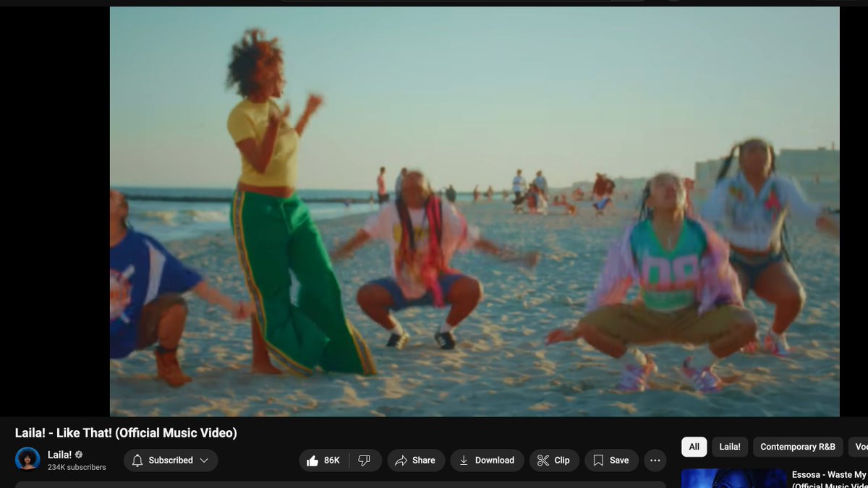Pause the video by clicking the player
This screenshot has height=488, width=868.
pyautogui.click(x=475, y=211)
